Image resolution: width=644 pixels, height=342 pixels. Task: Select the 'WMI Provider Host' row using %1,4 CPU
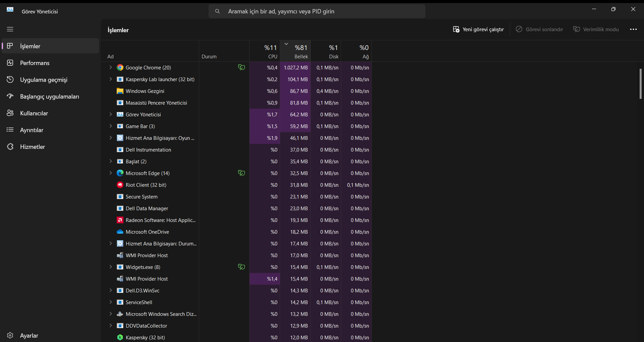pos(236,279)
